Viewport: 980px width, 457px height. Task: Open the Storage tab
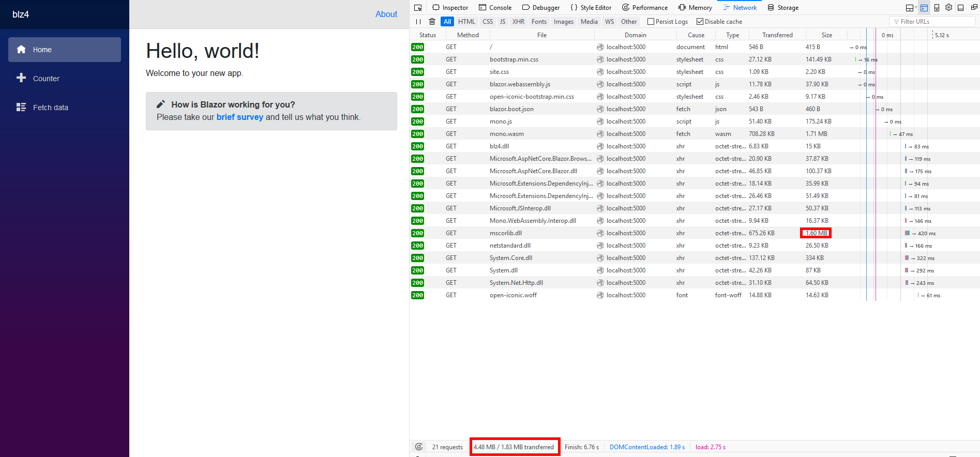(x=782, y=8)
